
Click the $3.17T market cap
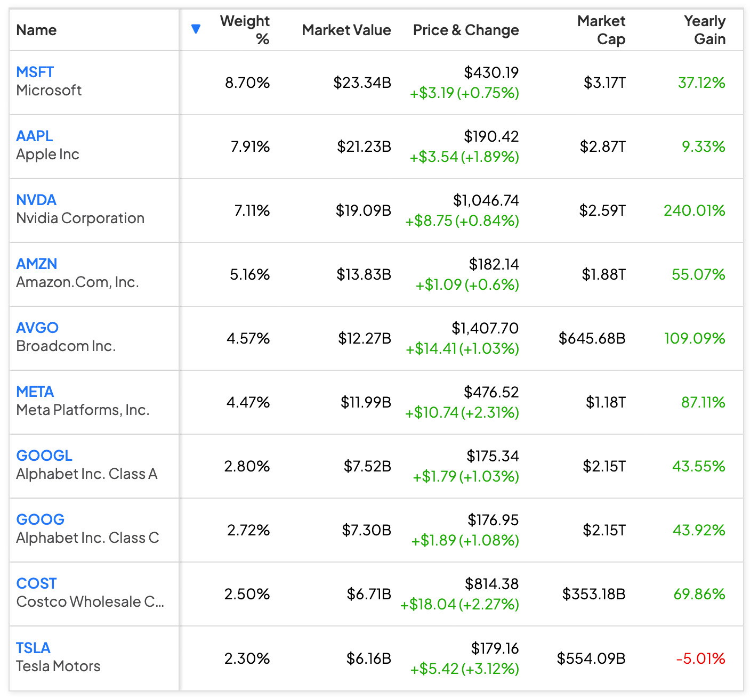click(604, 83)
